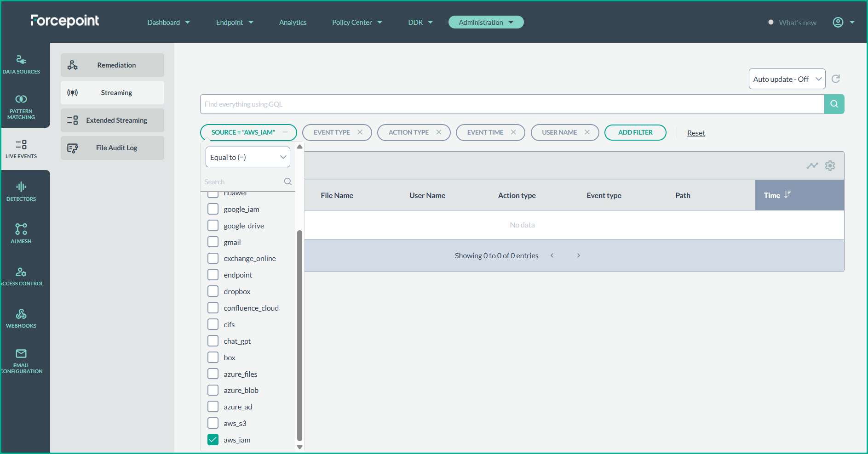Open the Pattern Matching sidebar section

tap(21, 107)
